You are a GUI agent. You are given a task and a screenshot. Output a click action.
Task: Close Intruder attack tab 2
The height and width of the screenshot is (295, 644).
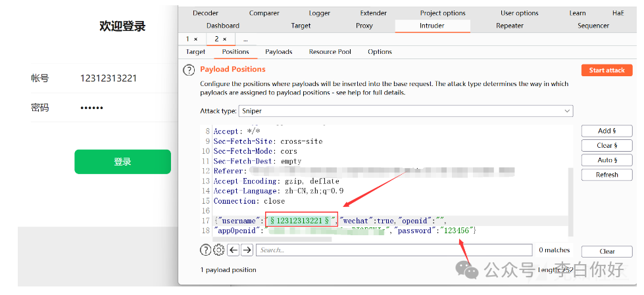pyautogui.click(x=224, y=39)
